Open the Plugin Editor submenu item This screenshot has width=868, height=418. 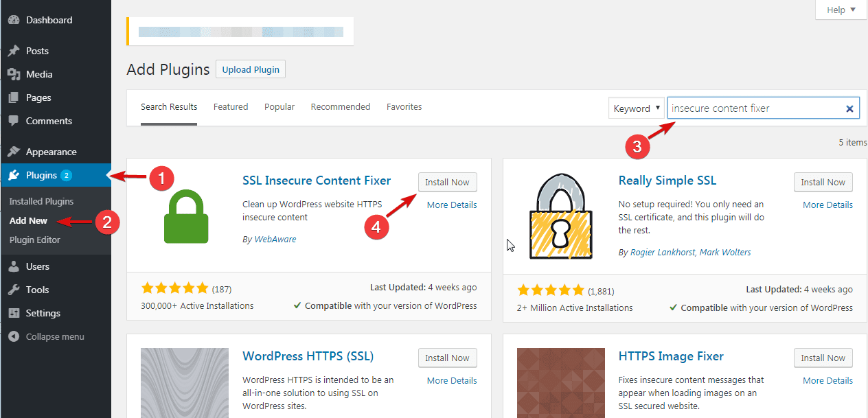point(35,240)
